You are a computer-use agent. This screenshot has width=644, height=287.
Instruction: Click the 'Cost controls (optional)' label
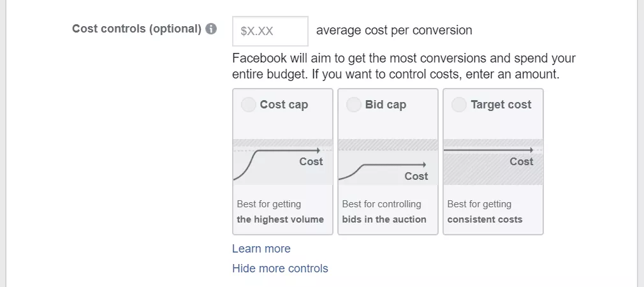pos(136,29)
